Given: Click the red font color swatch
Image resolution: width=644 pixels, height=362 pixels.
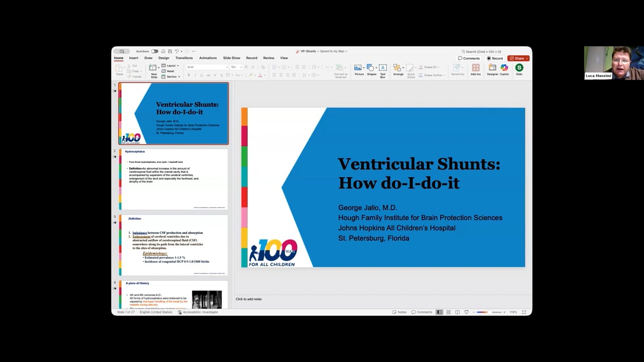Looking at the screenshot, I should 260,75.
